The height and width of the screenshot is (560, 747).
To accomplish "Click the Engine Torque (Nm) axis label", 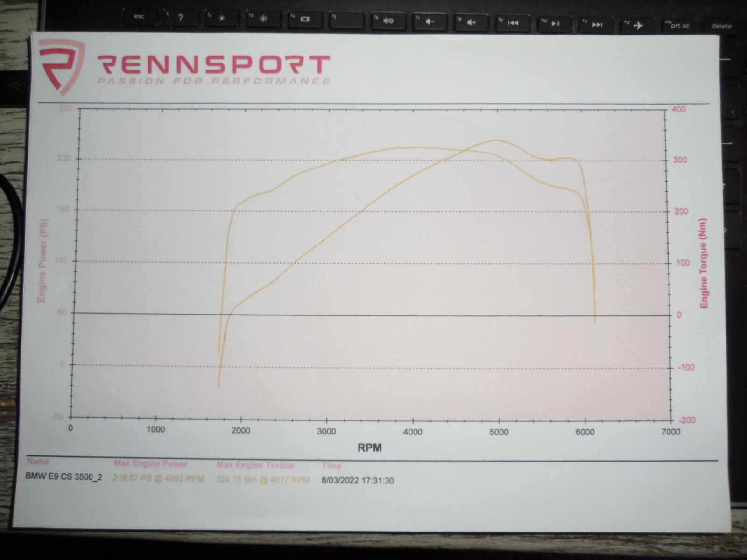I will [704, 264].
